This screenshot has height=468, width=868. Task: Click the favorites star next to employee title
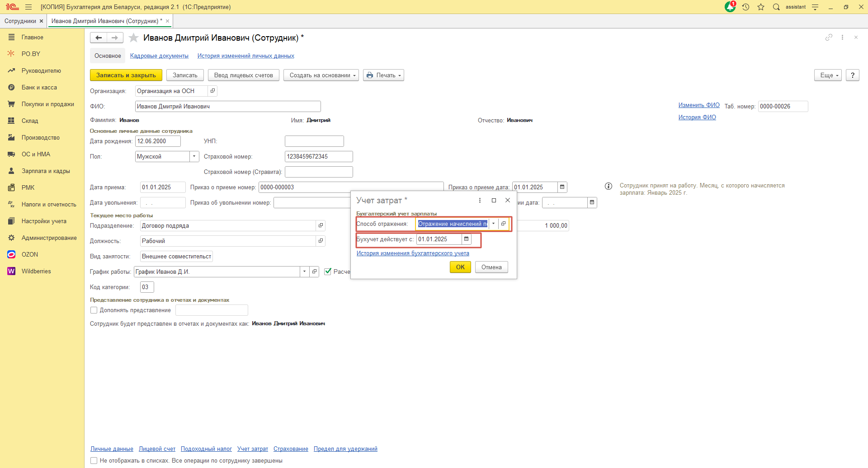point(133,38)
